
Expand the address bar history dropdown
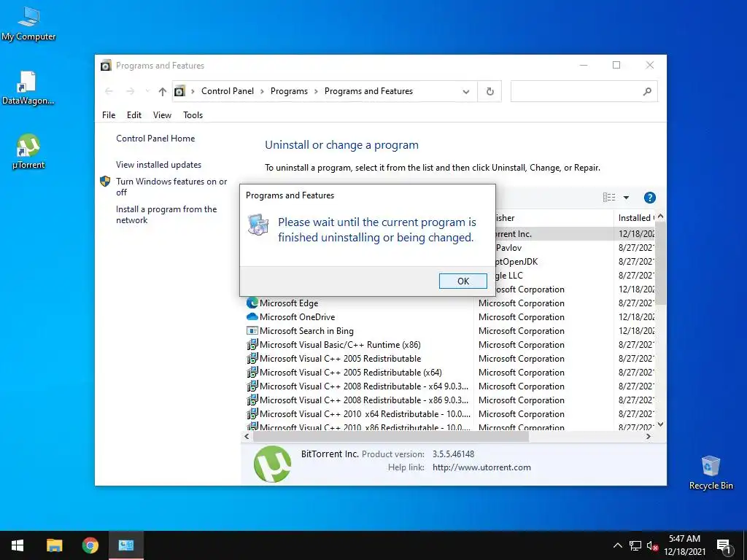tap(466, 91)
